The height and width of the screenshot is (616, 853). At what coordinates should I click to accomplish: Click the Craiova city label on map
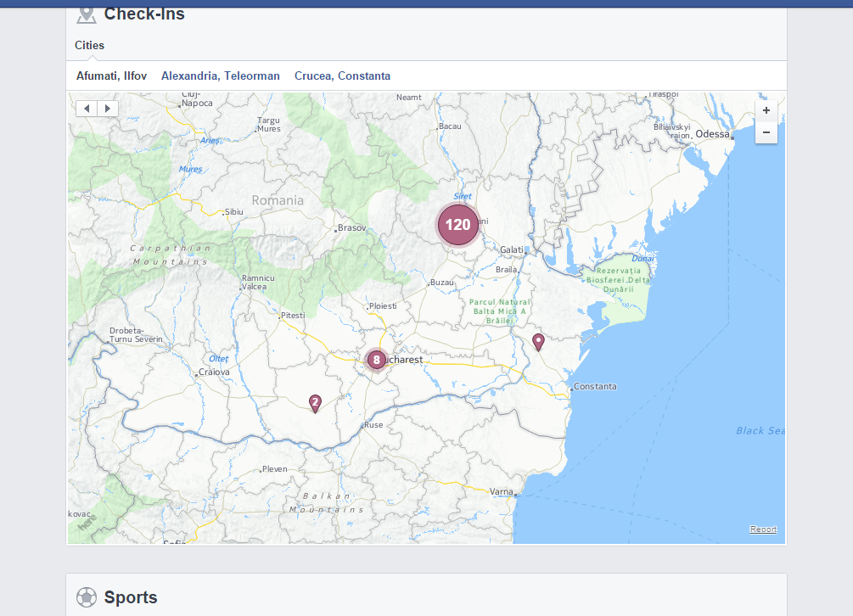point(214,372)
